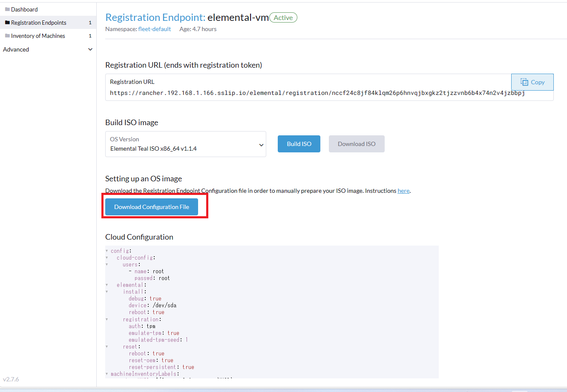Click the copy icon in Copy button
The width and height of the screenshot is (567, 392).
pyautogui.click(x=524, y=82)
